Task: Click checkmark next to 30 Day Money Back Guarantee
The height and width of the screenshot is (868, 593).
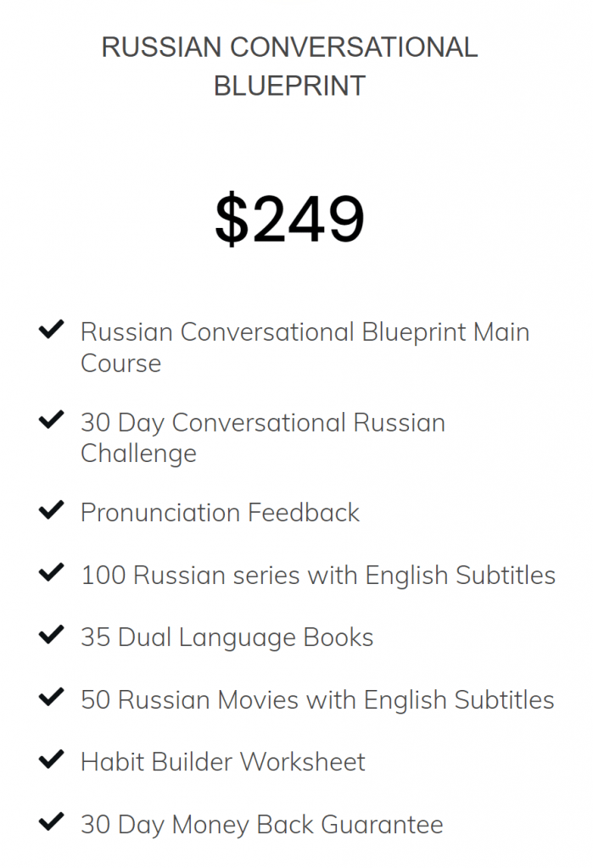Action: click(51, 822)
